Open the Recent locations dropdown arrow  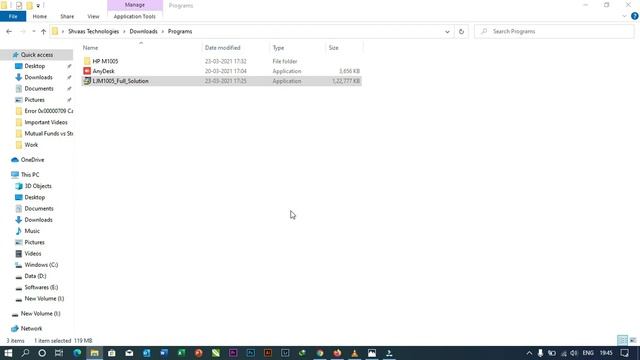tap(33, 31)
